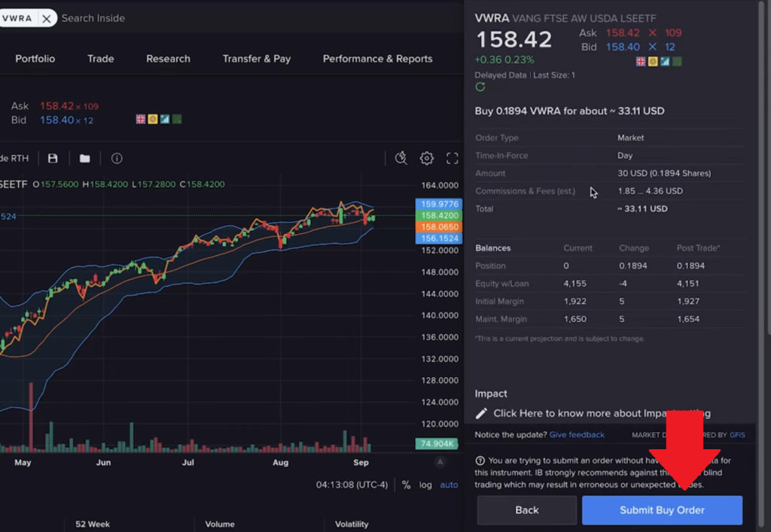Click Equity w/Loan current value 4,155
The image size is (771, 532).
[x=574, y=284]
